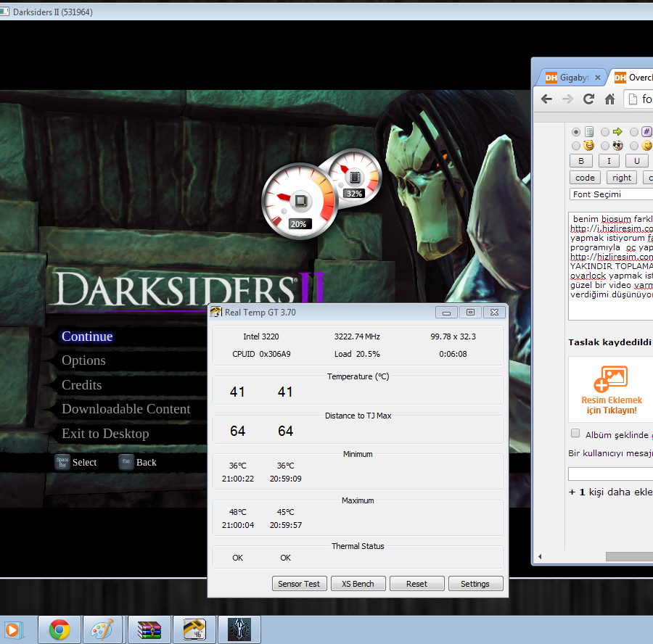
Task: Click into the forum message text area
Action: click(x=611, y=266)
